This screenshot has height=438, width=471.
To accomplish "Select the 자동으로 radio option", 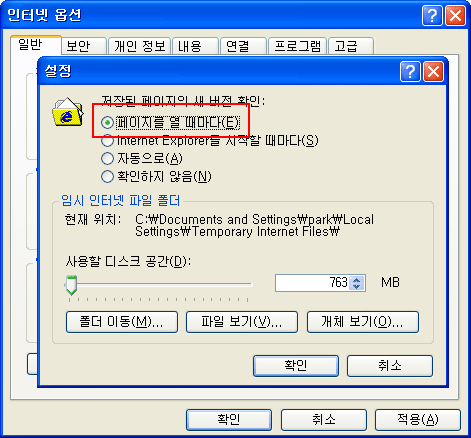I will point(107,158).
